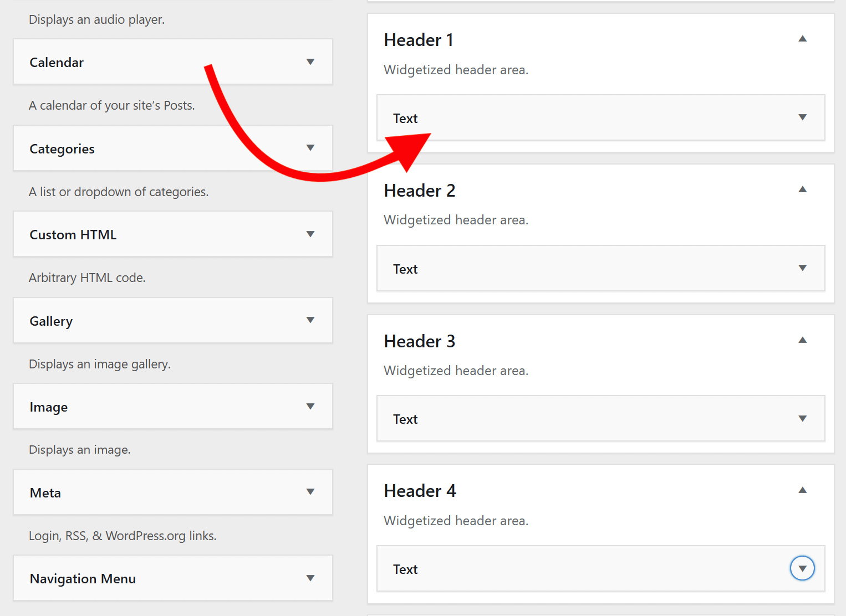Image resolution: width=846 pixels, height=616 pixels.
Task: Expand the Navigation Menu widget
Action: [310, 578]
